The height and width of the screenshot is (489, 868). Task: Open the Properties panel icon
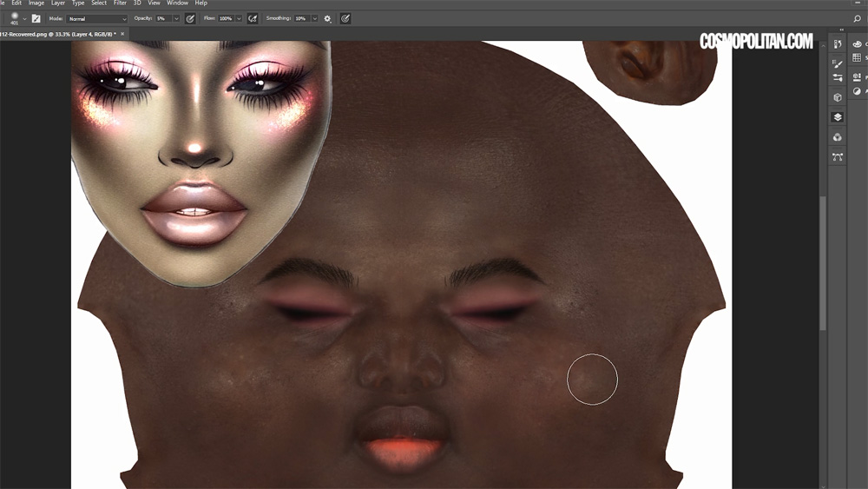point(858,77)
